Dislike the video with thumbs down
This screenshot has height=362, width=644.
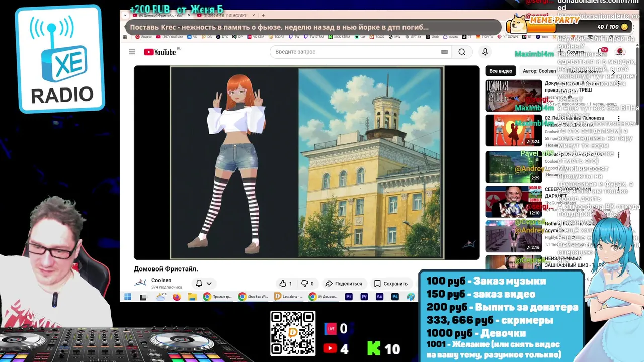point(307,284)
